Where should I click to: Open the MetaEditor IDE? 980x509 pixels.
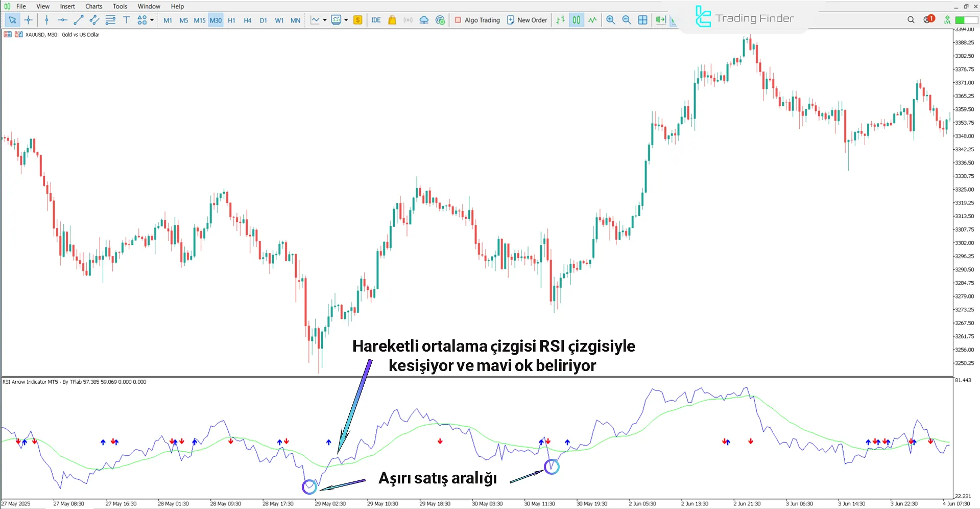click(376, 20)
